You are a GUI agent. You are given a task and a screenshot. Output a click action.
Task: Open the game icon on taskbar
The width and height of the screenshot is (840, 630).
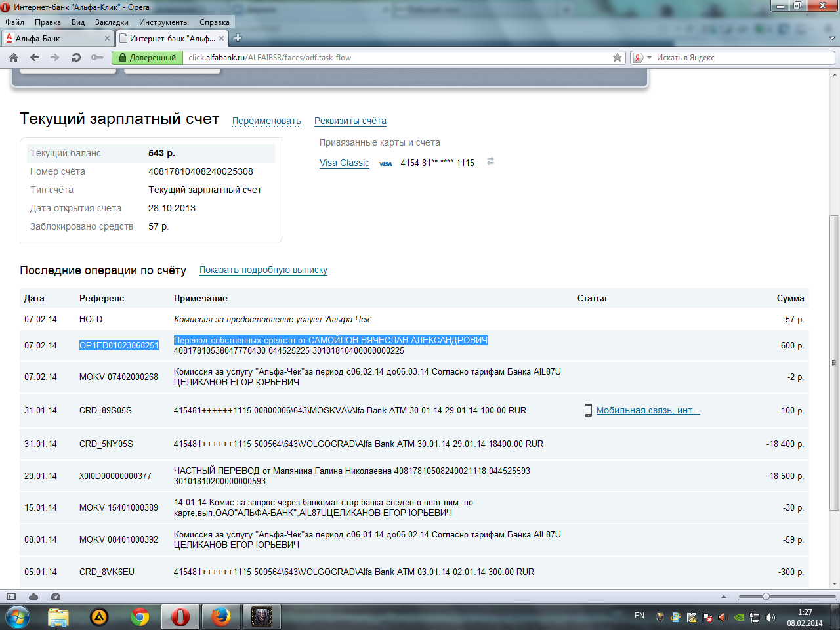tap(262, 617)
